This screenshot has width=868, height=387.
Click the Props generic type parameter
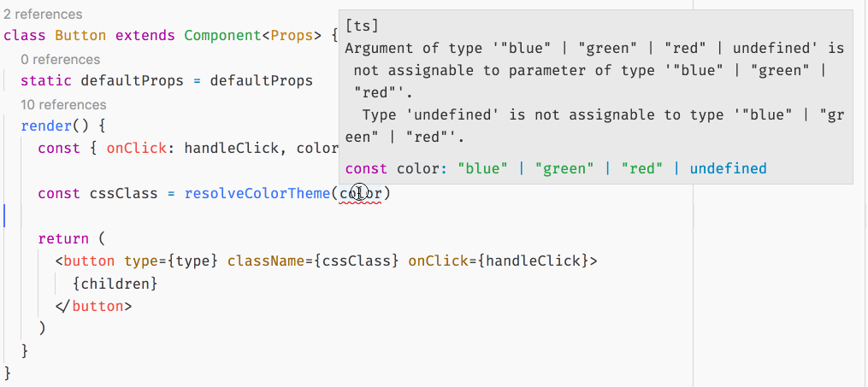click(x=291, y=36)
